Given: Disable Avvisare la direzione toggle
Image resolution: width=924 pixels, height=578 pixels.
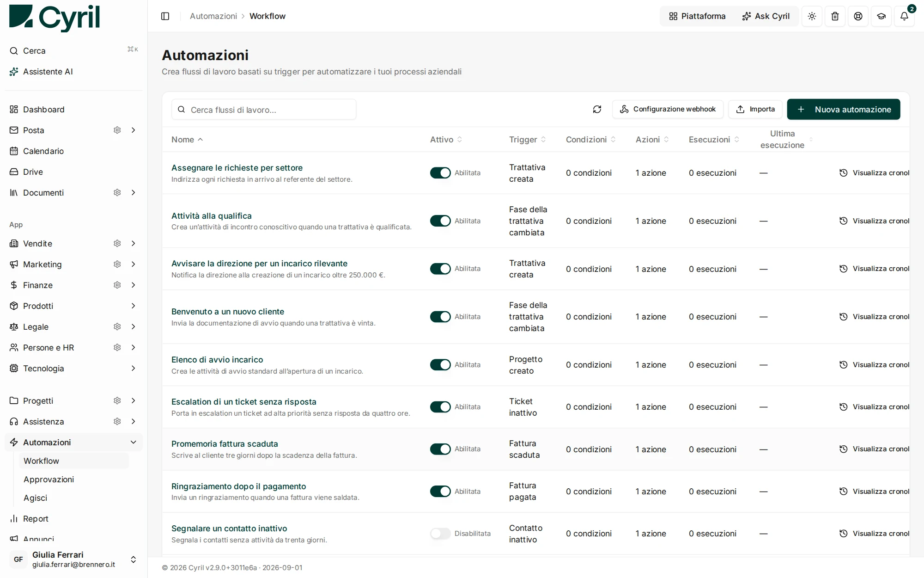Looking at the screenshot, I should pos(440,269).
